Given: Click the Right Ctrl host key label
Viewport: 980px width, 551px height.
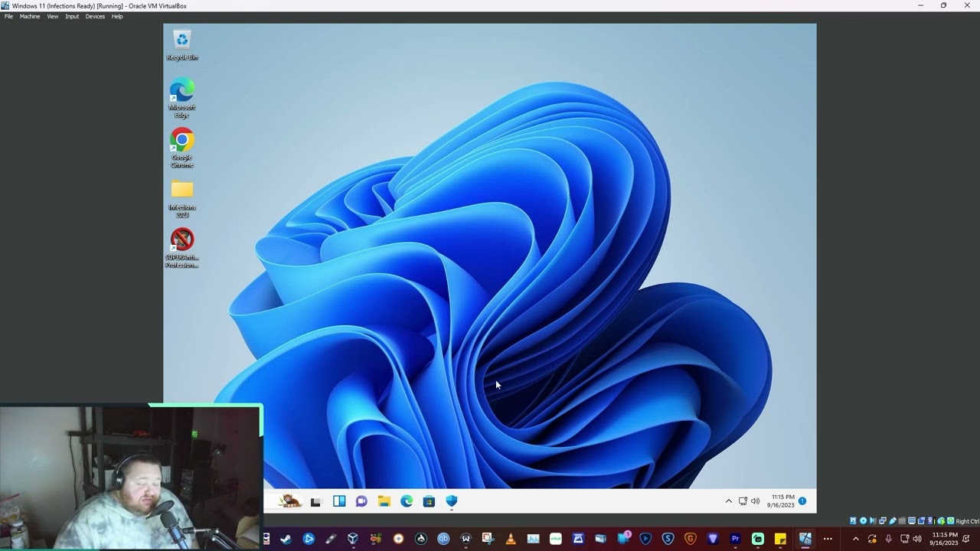Looking at the screenshot, I should [x=968, y=521].
